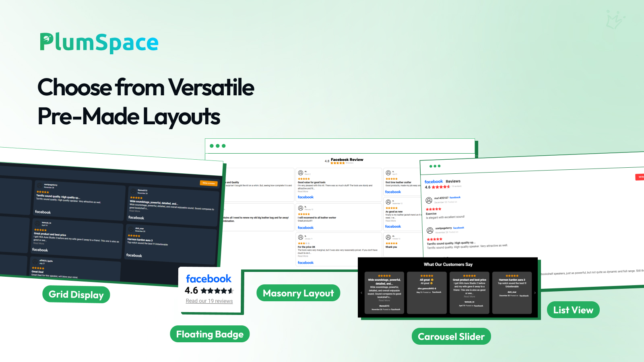Screen dimensions: 644x362
Task: Click avatar of tomcat_tx in grid display
Action: pyautogui.click(x=37, y=223)
